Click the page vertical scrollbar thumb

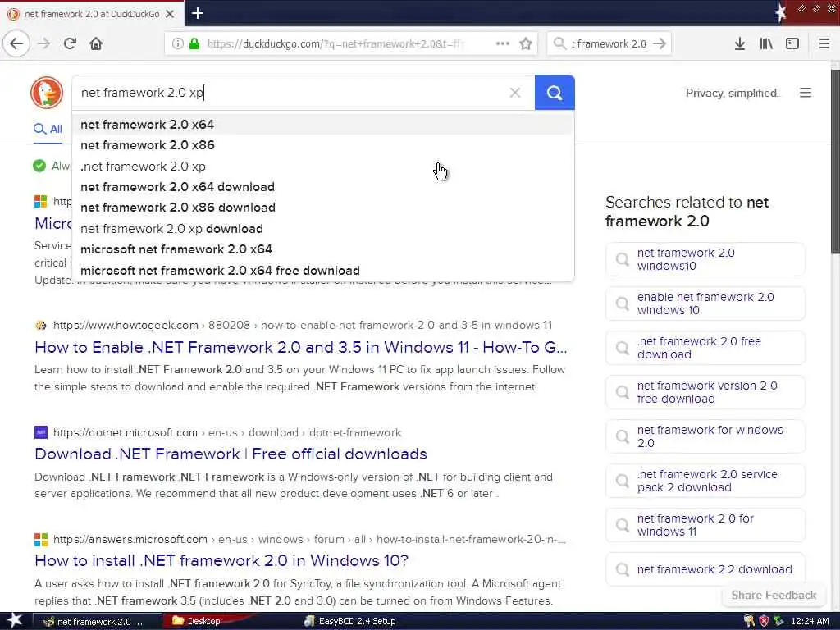point(834,161)
